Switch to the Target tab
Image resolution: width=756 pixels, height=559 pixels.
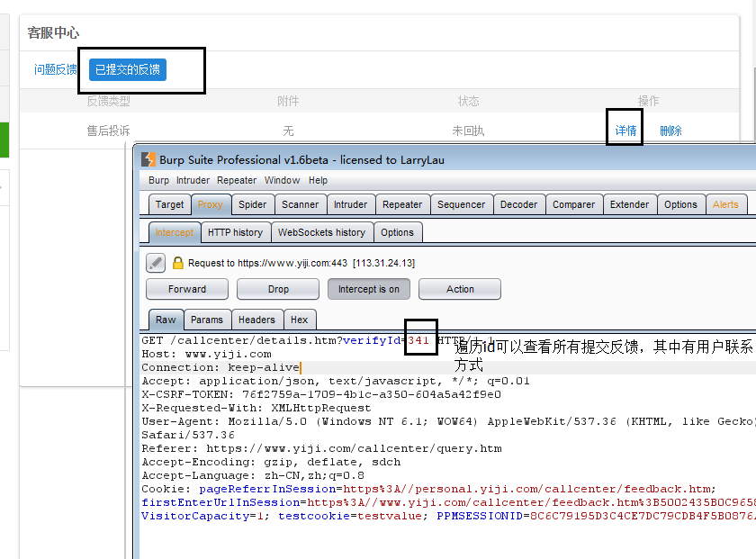[170, 204]
